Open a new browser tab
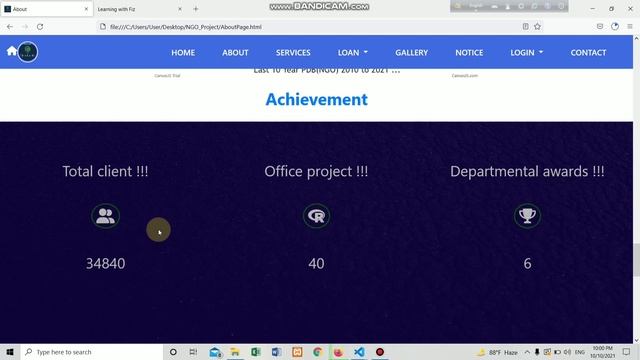The width and height of the screenshot is (640, 360). [x=196, y=9]
